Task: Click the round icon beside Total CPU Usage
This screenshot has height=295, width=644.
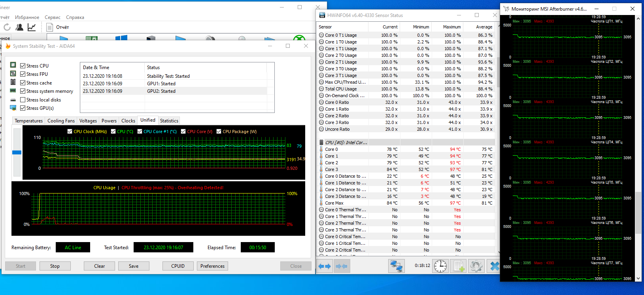Action: (x=321, y=89)
